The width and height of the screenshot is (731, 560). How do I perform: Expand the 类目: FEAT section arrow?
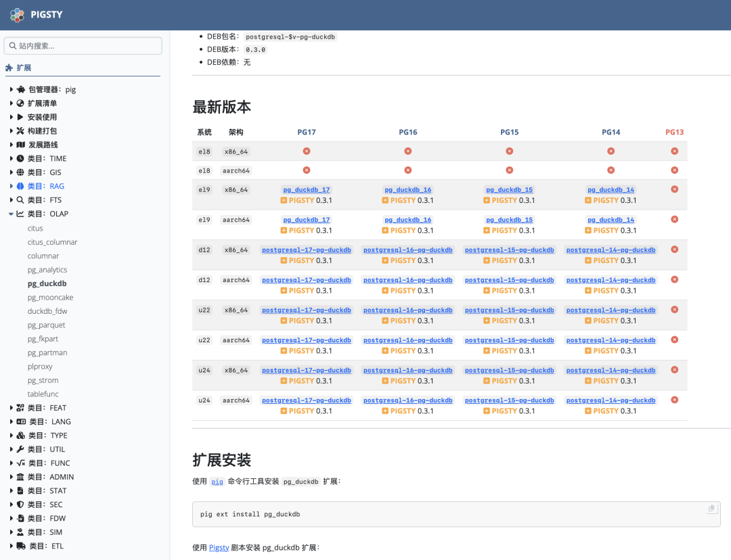coord(12,408)
